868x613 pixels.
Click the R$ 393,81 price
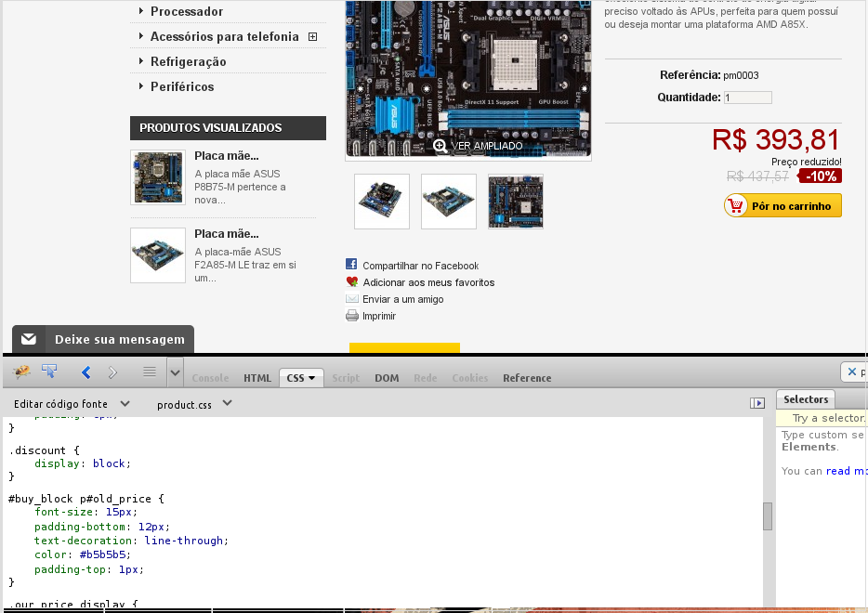[776, 139]
